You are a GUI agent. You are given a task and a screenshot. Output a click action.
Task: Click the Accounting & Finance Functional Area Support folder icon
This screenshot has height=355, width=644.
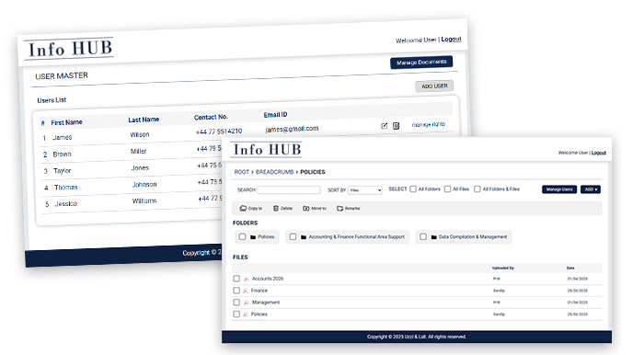click(304, 236)
